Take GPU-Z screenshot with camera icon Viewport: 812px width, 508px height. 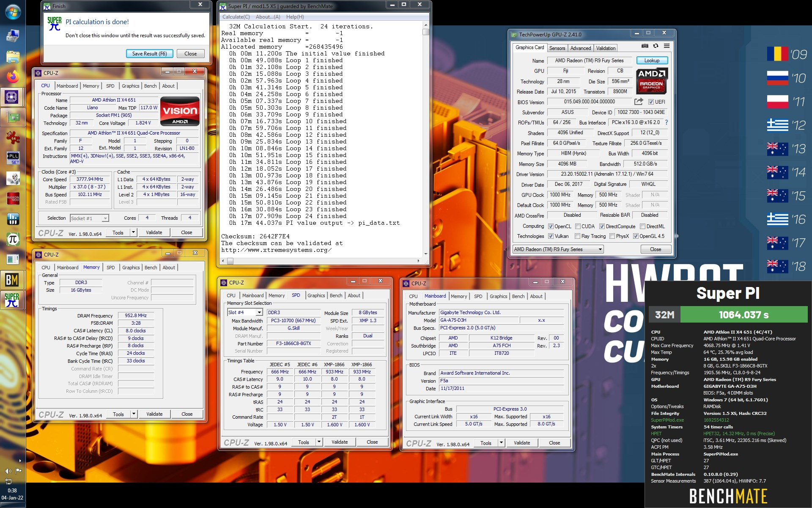coord(645,46)
